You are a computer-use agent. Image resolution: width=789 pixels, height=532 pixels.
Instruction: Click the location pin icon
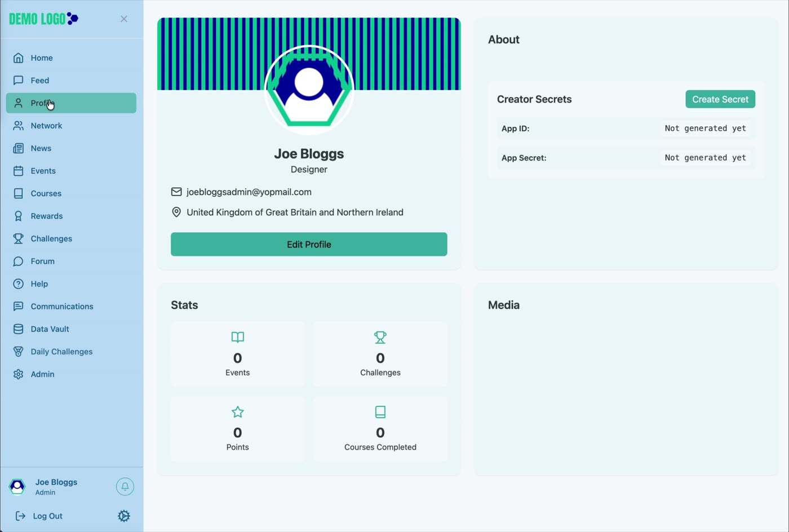coord(176,212)
